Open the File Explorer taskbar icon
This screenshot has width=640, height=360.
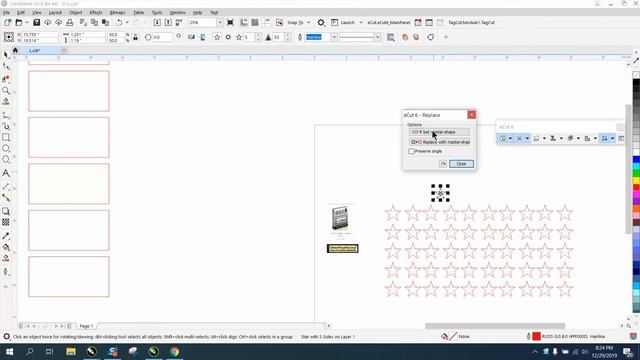click(x=71, y=351)
